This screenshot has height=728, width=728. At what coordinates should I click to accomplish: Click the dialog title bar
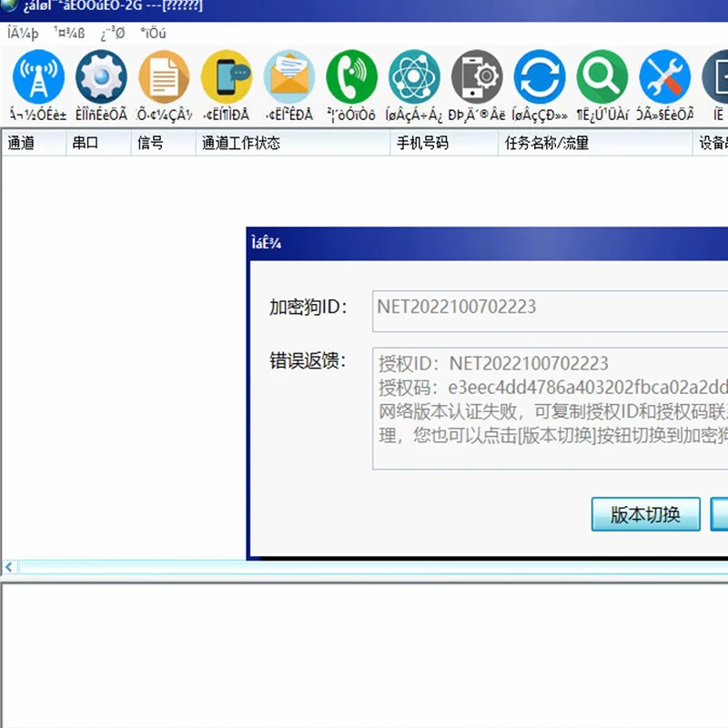click(488, 243)
